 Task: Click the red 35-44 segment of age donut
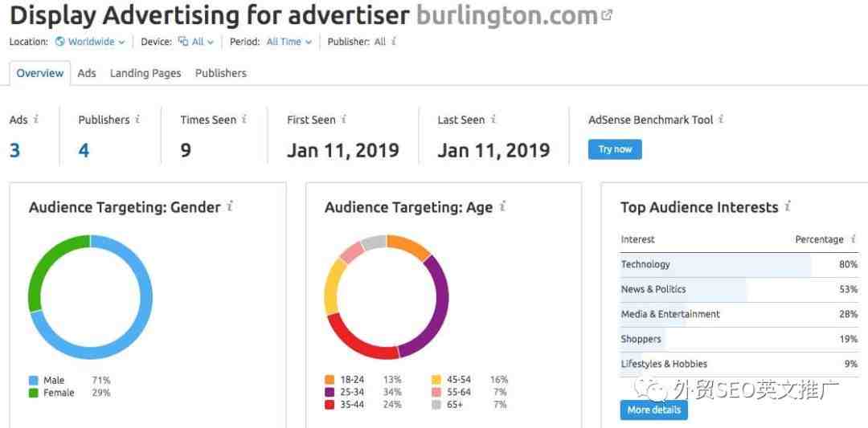click(x=354, y=343)
